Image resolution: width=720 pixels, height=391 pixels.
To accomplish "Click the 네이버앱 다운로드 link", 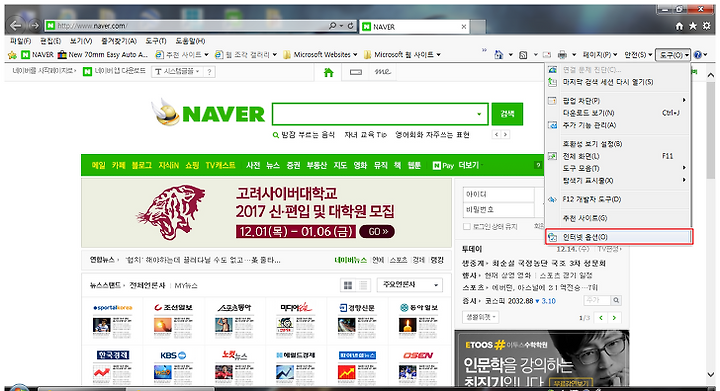I will (x=119, y=71).
